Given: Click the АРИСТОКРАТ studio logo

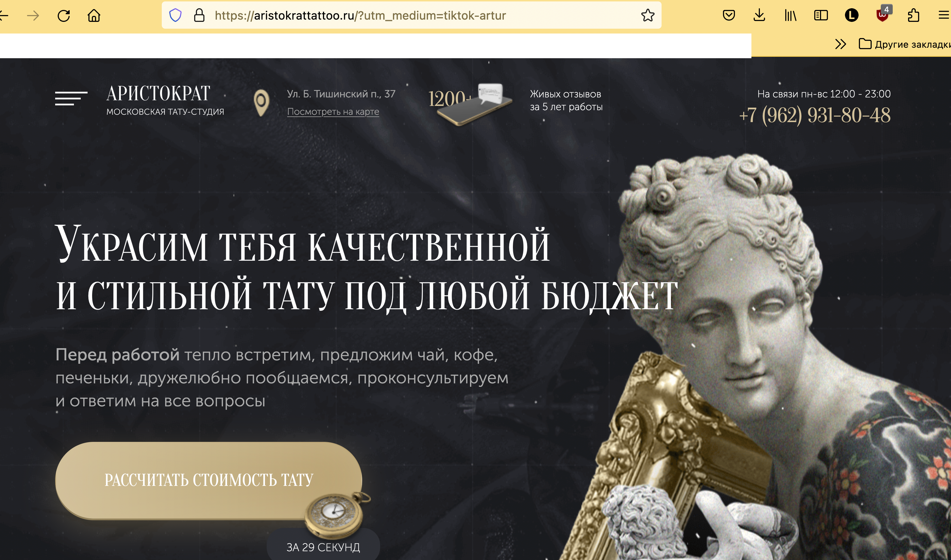Looking at the screenshot, I should [165, 100].
